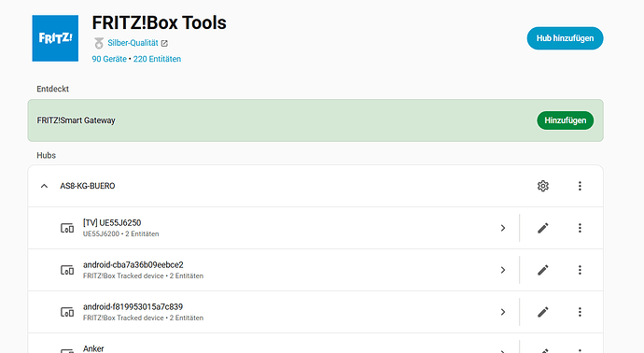Screen dimensions: 644x353
Task: Open three-dot menu for [TV] UE55J6250
Action: [580, 228]
